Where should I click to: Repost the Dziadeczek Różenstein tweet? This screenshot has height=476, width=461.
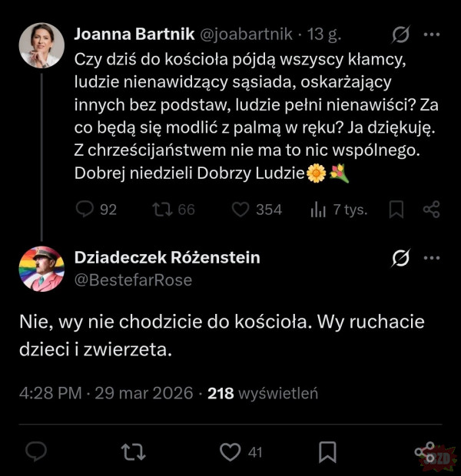(134, 452)
